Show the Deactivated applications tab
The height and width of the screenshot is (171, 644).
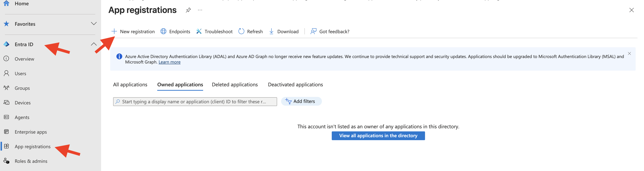pyautogui.click(x=295, y=85)
